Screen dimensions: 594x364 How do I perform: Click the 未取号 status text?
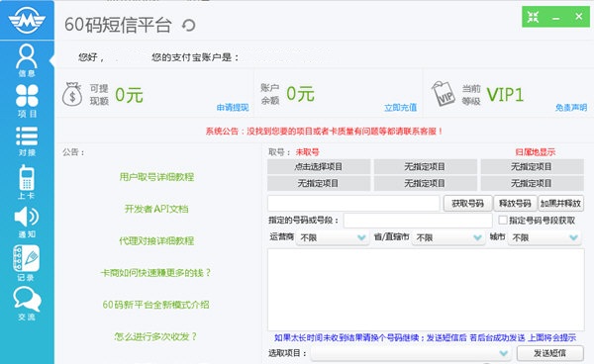pos(307,152)
